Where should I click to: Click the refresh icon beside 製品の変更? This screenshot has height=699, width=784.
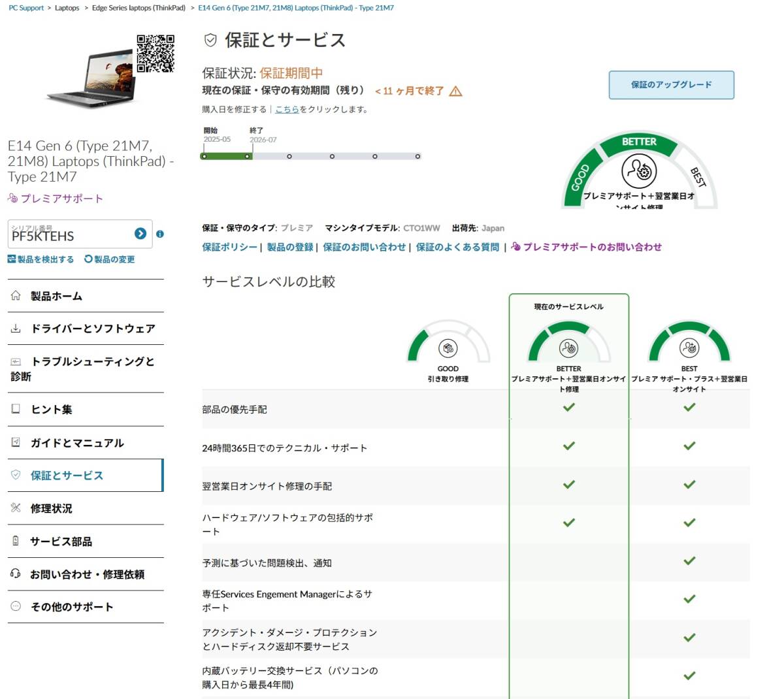(x=88, y=259)
